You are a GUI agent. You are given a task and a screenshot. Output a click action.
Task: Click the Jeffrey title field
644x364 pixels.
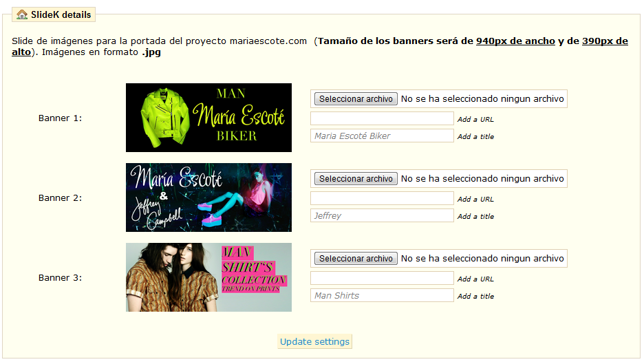382,215
